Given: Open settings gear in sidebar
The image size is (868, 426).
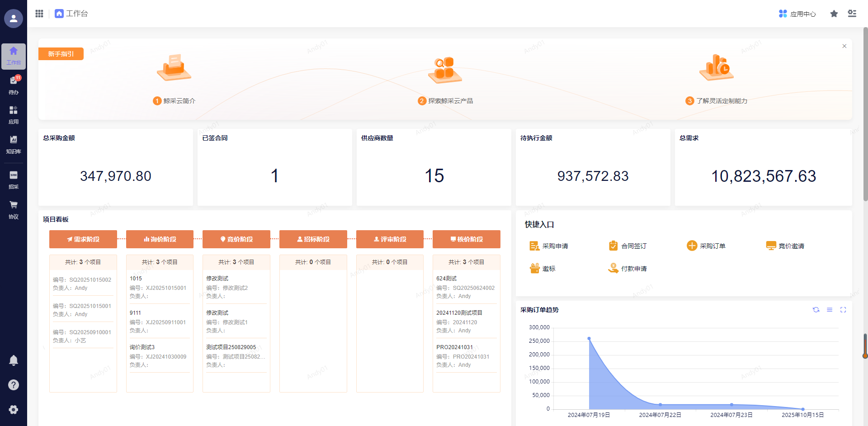Looking at the screenshot, I should (x=14, y=409).
